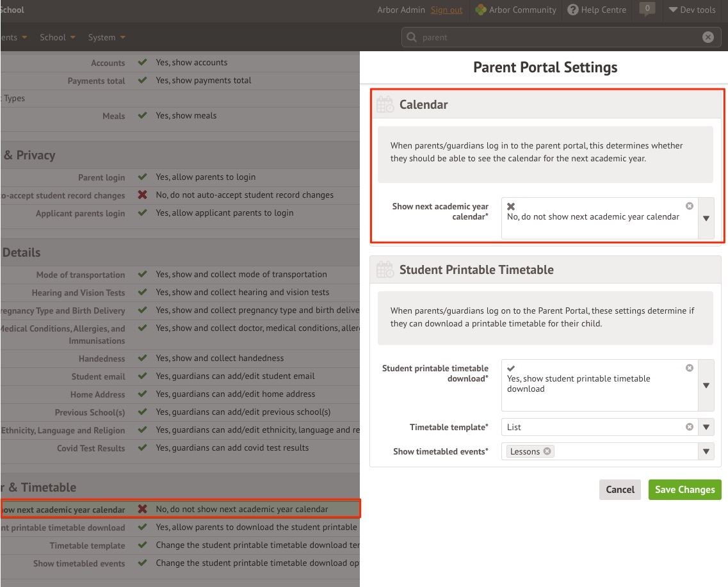Image resolution: width=728 pixels, height=587 pixels.
Task: Click the Sign out link
Action: (446, 10)
